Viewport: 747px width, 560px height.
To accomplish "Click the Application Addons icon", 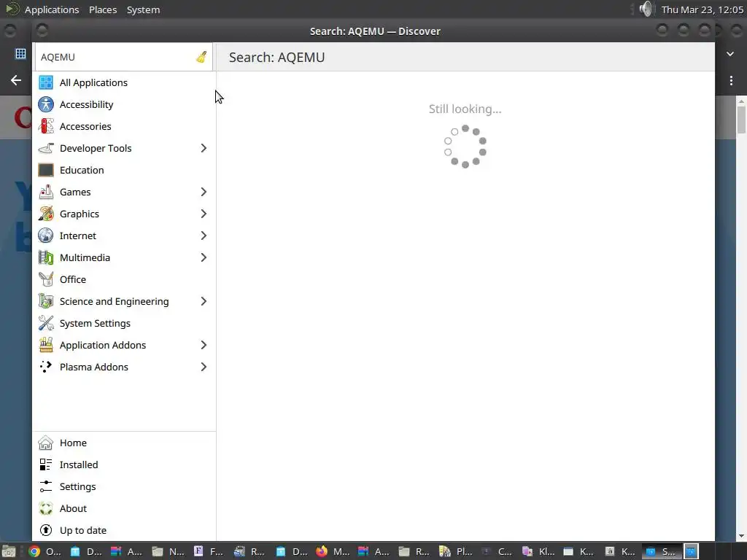I will [46, 345].
